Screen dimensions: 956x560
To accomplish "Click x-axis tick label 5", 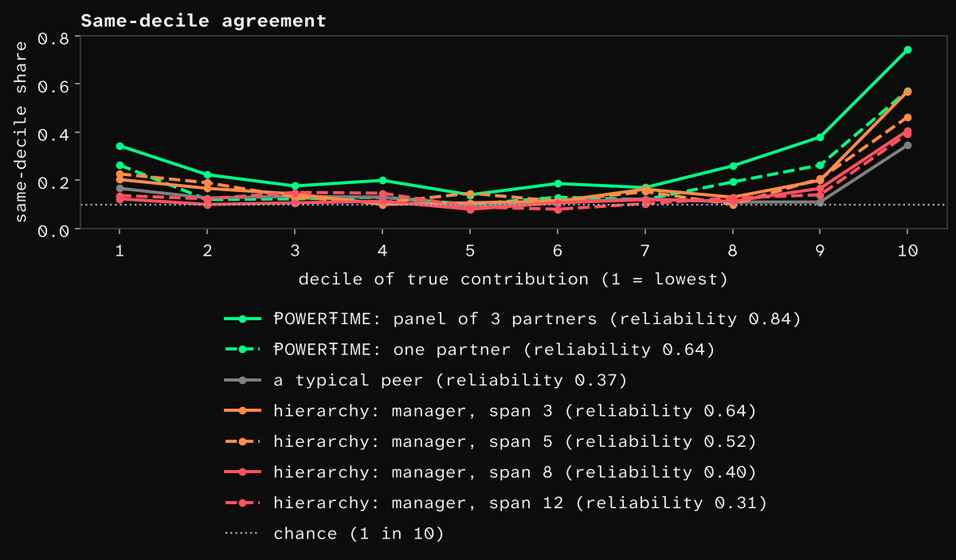I will (x=470, y=249).
